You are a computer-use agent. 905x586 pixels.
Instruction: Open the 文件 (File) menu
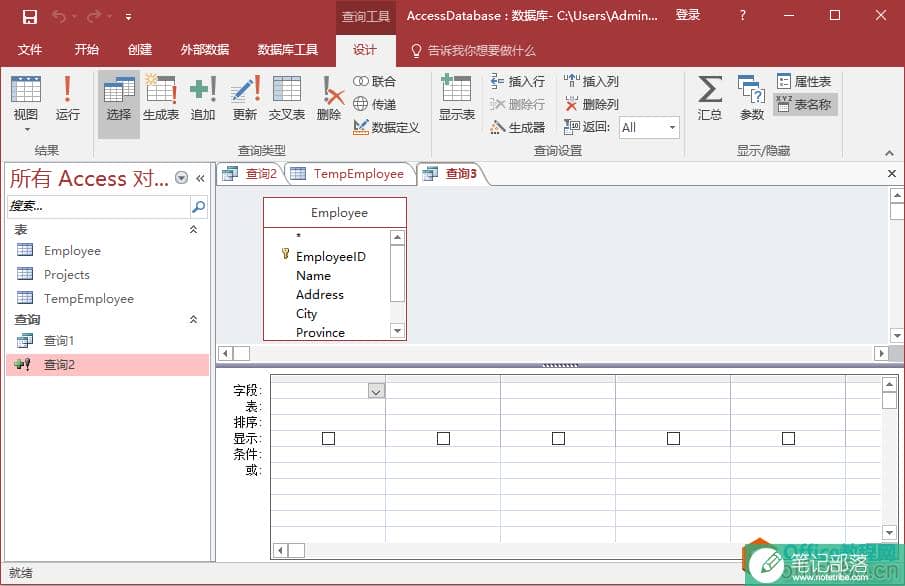click(29, 50)
